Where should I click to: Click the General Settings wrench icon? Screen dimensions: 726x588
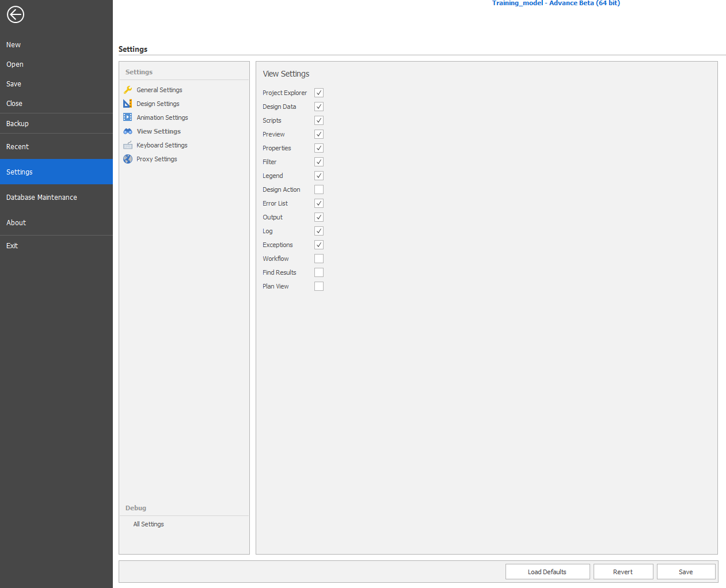pyautogui.click(x=128, y=90)
